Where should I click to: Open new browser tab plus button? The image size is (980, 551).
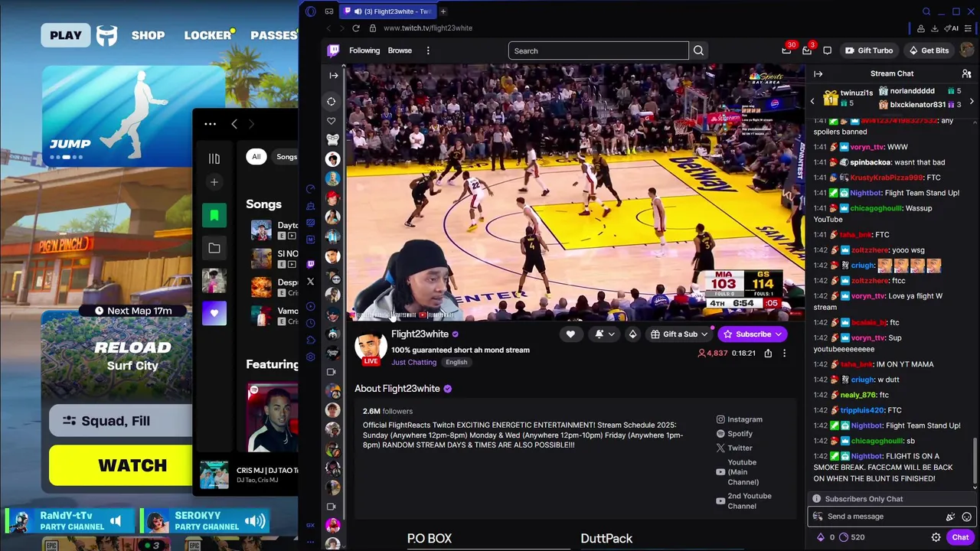[443, 11]
